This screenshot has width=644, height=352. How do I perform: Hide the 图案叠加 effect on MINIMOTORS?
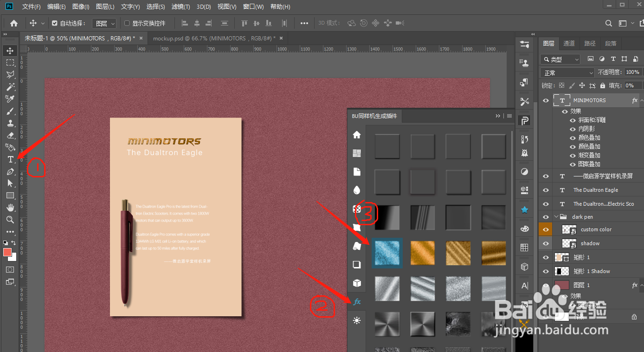coord(573,164)
